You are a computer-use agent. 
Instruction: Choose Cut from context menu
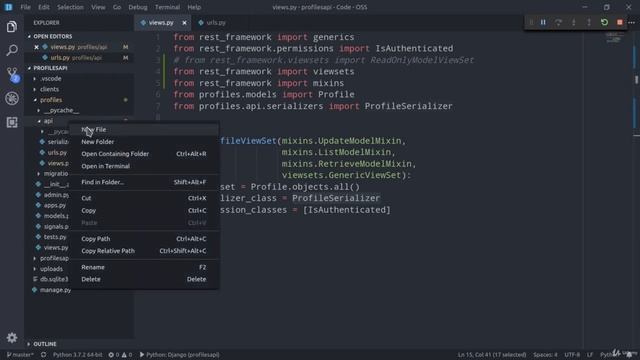coord(144,198)
